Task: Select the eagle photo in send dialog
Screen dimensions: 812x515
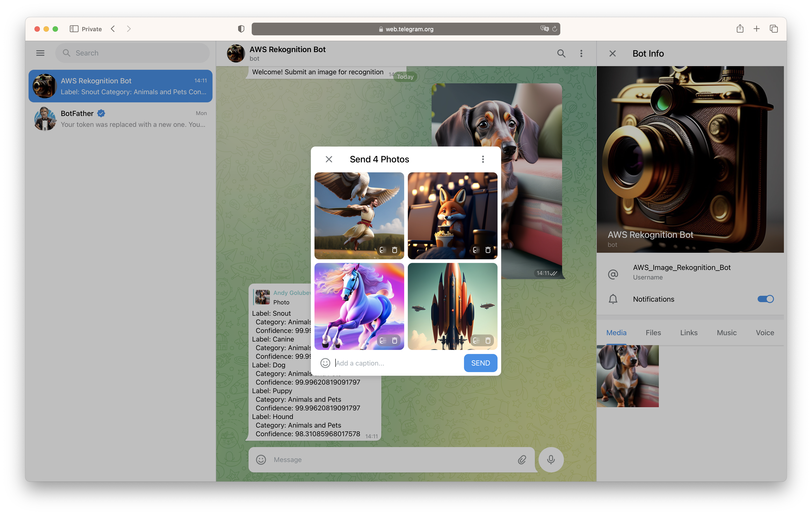Action: pos(359,216)
